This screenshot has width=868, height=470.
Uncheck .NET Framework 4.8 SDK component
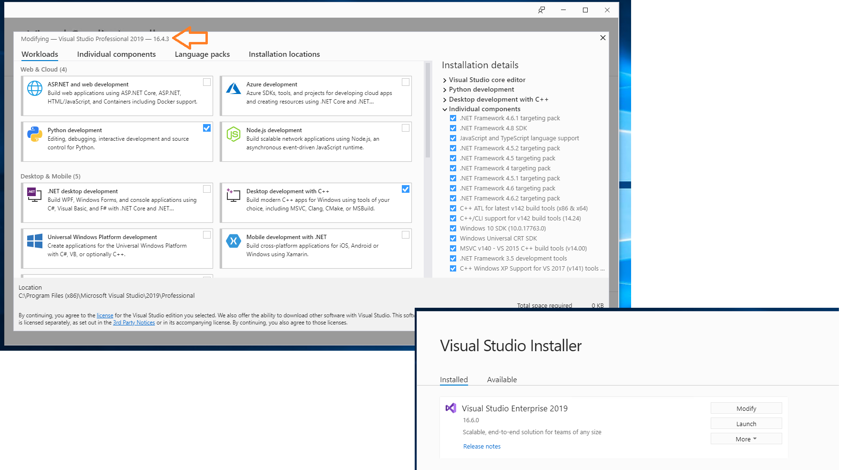pos(453,128)
